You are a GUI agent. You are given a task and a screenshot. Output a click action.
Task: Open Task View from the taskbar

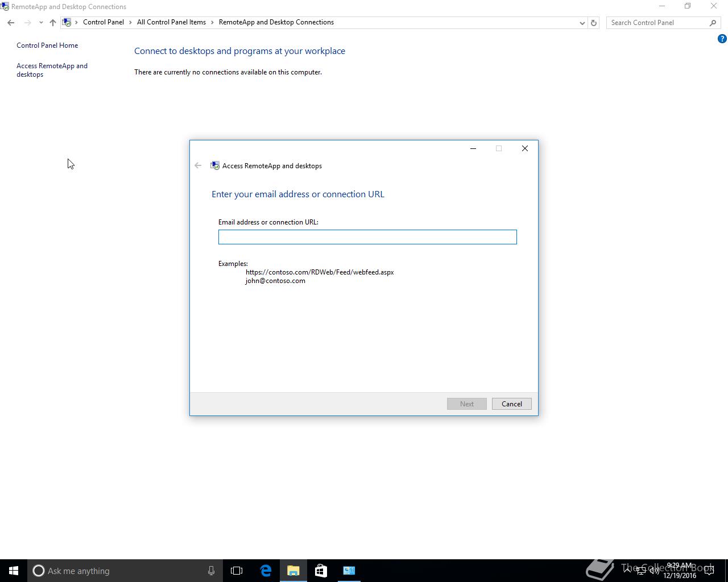coord(237,571)
